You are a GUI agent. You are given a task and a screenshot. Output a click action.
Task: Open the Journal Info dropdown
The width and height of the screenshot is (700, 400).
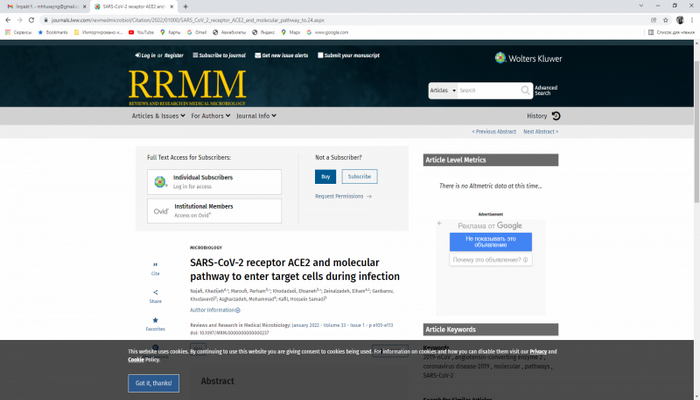257,116
